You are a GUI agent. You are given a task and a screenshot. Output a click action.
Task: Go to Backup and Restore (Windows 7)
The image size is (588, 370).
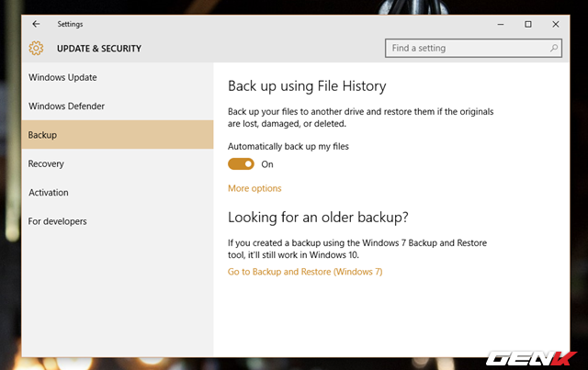(x=305, y=272)
